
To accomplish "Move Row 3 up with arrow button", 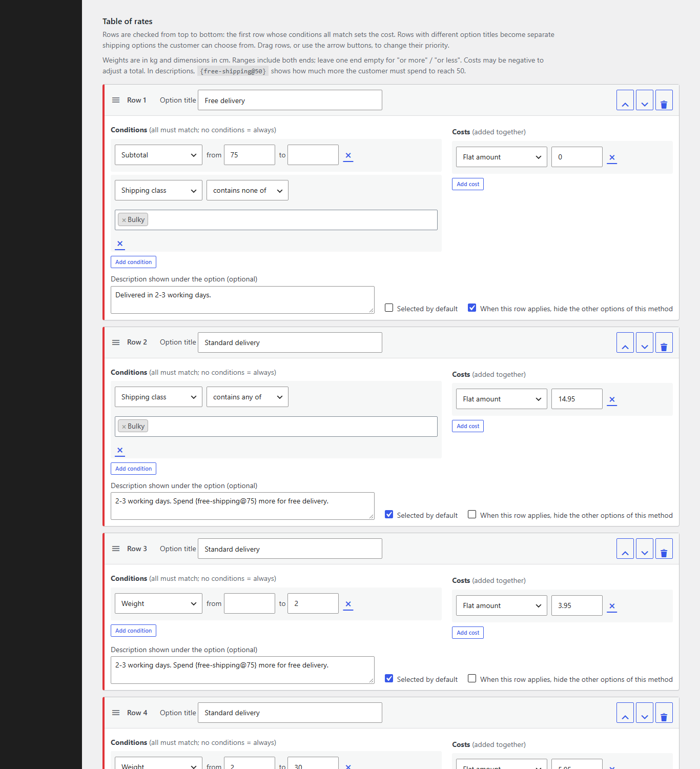I will pyautogui.click(x=625, y=549).
